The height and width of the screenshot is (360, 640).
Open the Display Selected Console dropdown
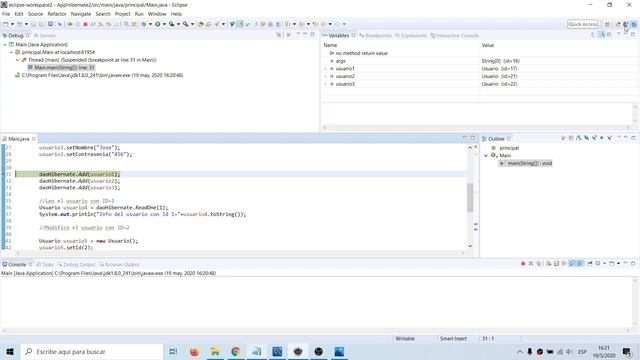pyautogui.click(x=604, y=264)
